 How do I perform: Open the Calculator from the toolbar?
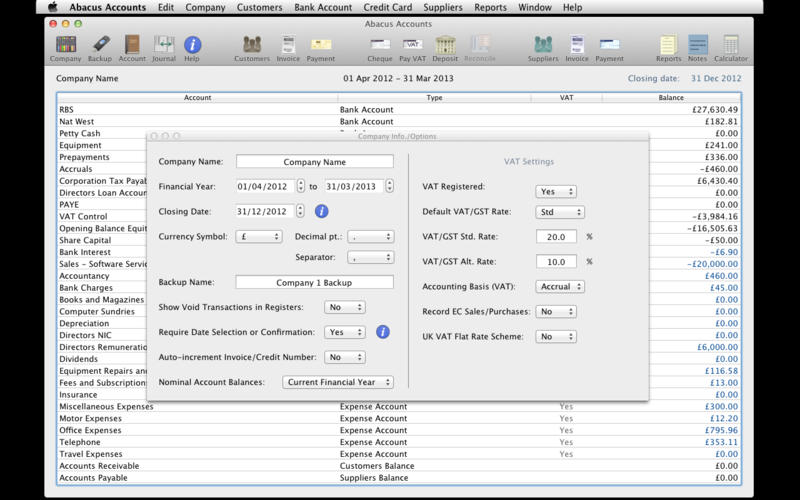coord(730,46)
